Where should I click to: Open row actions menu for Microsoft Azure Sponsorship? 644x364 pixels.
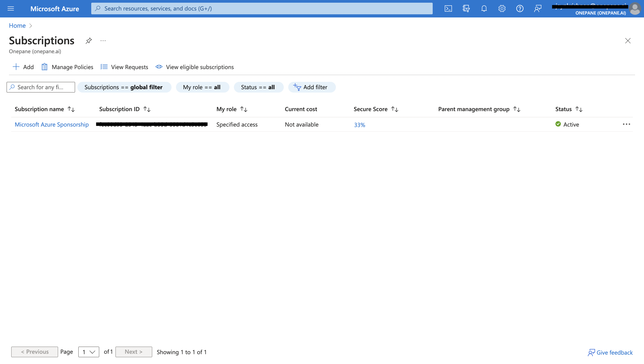tap(626, 124)
